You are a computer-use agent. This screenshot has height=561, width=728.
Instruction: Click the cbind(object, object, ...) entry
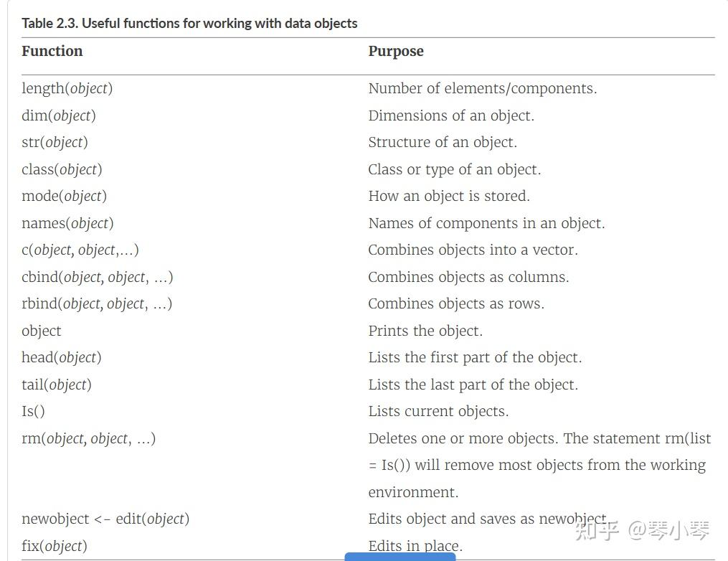pyautogui.click(x=98, y=277)
